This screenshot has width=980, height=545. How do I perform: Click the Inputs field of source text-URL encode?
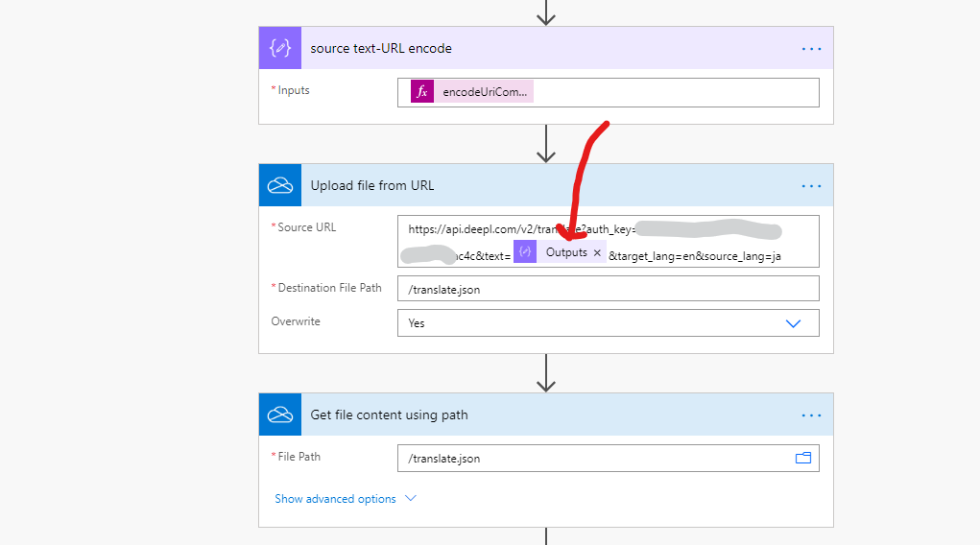click(609, 92)
